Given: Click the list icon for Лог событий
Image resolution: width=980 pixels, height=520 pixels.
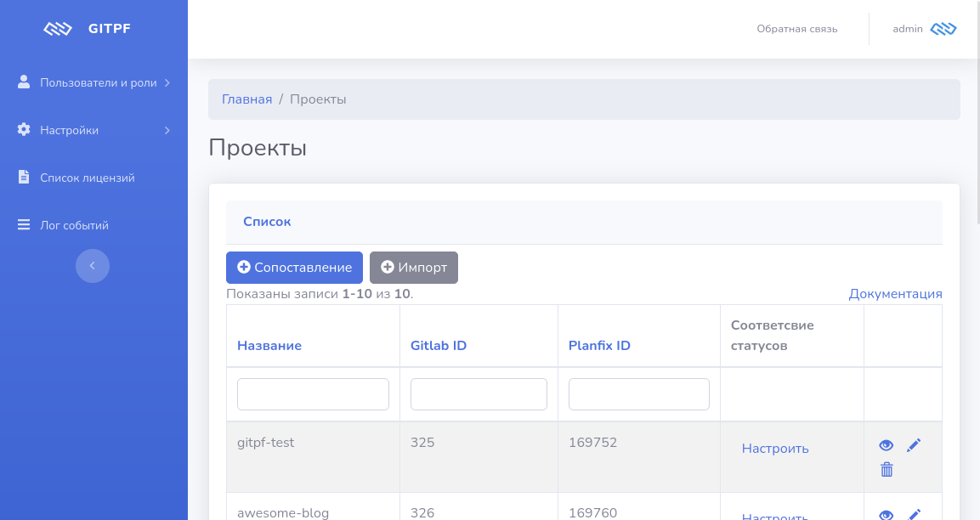Looking at the screenshot, I should (x=24, y=224).
